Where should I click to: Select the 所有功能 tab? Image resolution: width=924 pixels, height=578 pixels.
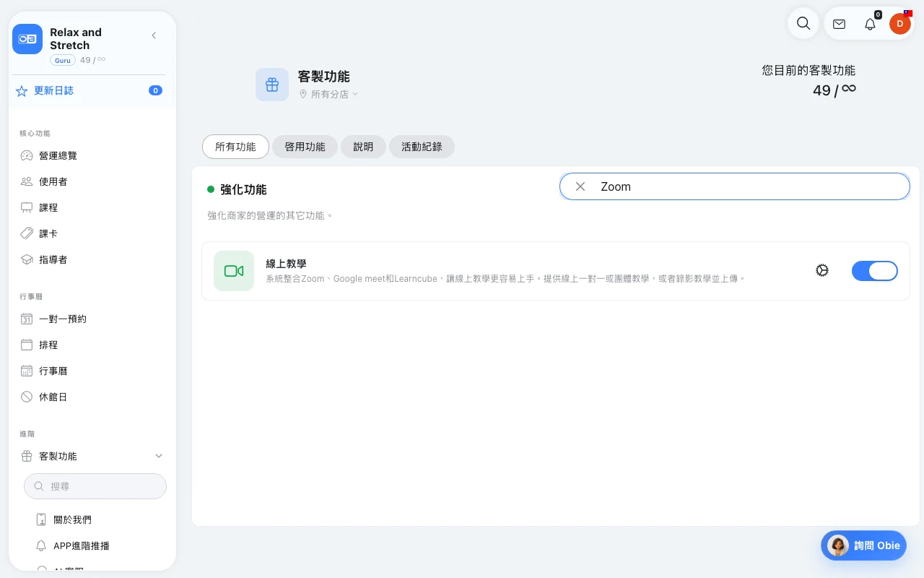tap(235, 147)
